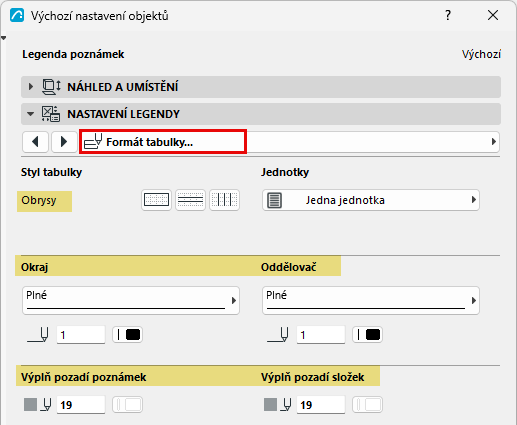517x425 pixels.
Task: Open Okraj pen color black swatch
Action: coord(128,335)
